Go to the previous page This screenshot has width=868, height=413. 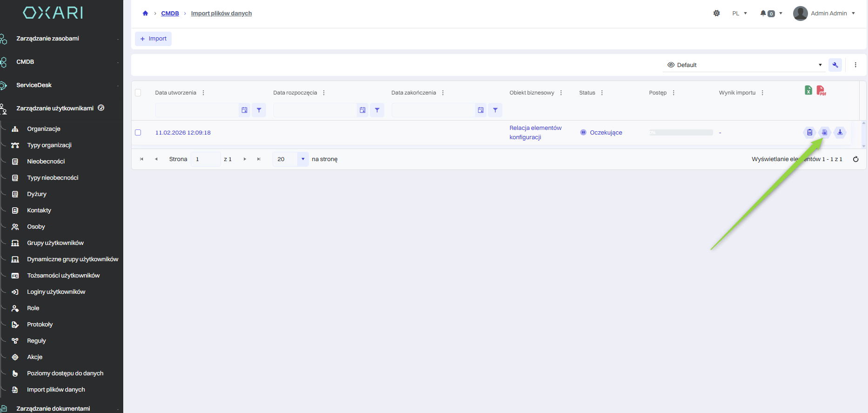156,159
